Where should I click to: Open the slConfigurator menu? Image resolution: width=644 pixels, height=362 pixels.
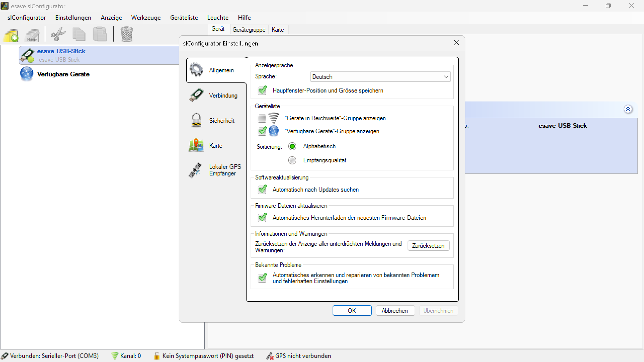pyautogui.click(x=27, y=18)
